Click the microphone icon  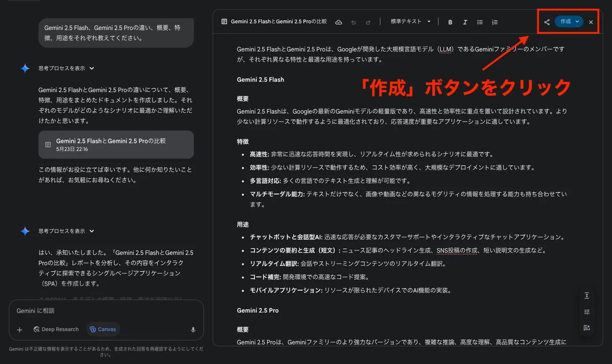[x=193, y=329]
